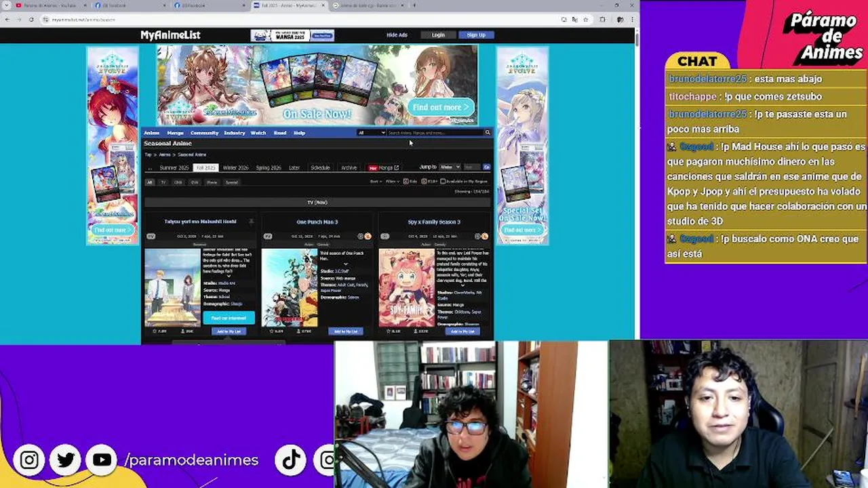Screen dimensions: 868x488
Task: Add Spy x Family Season 3 to list
Action: click(462, 331)
